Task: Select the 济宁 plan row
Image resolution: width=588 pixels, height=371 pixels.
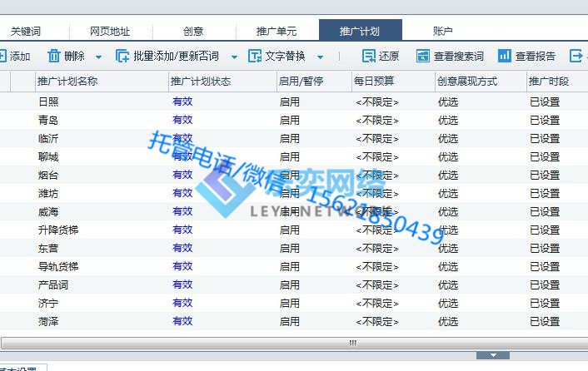Action: pos(294,304)
